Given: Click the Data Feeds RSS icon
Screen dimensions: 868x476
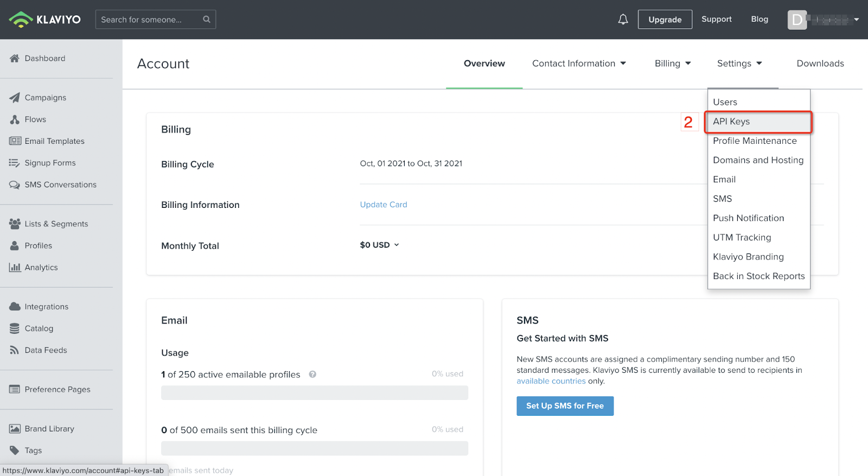Looking at the screenshot, I should point(15,350).
